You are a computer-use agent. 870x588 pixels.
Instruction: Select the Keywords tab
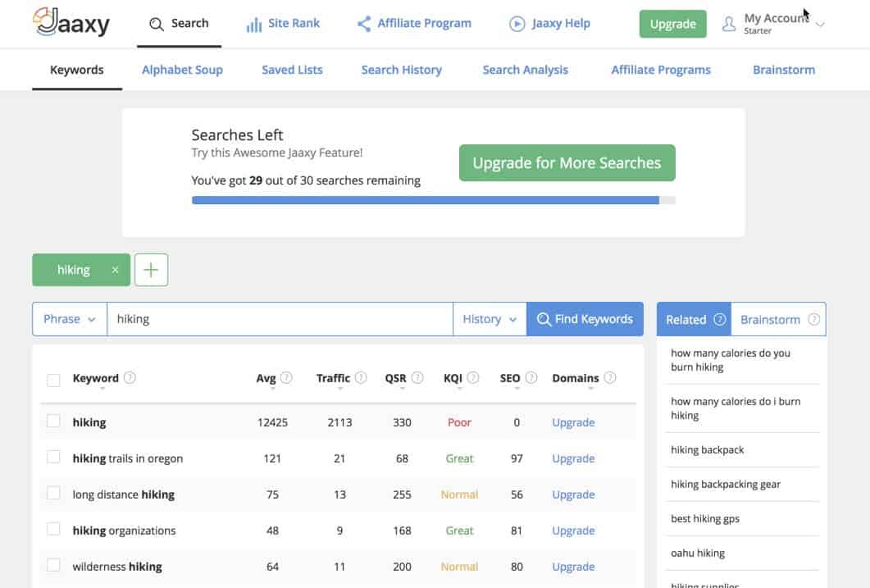(x=76, y=70)
